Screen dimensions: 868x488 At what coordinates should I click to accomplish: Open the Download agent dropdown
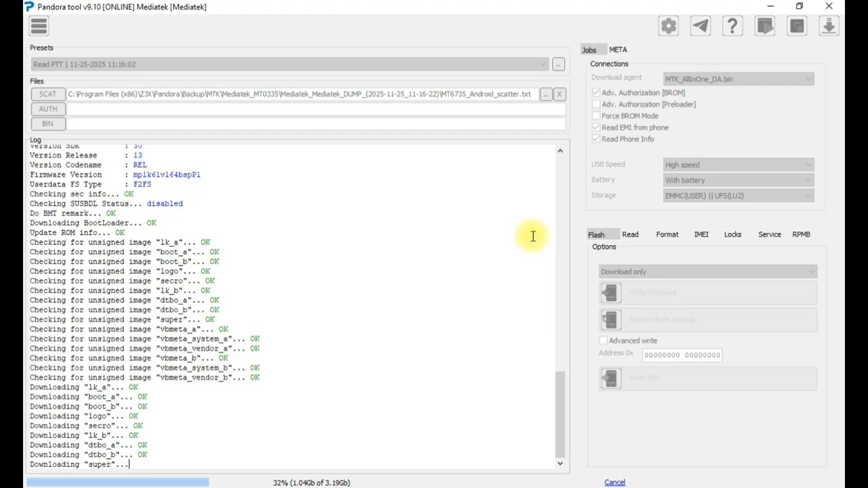[738, 79]
